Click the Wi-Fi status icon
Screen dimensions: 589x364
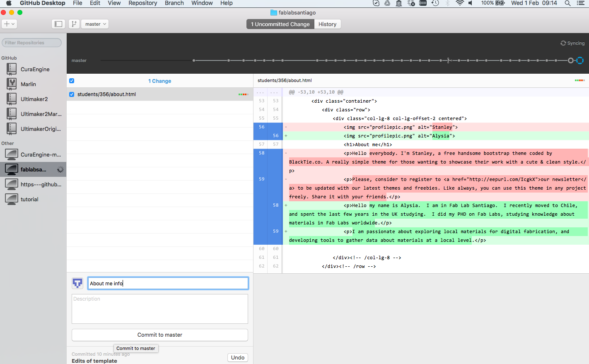459,3
